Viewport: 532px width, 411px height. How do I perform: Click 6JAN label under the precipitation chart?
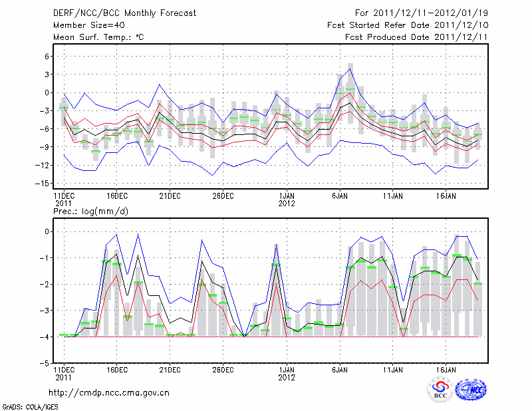coord(340,368)
